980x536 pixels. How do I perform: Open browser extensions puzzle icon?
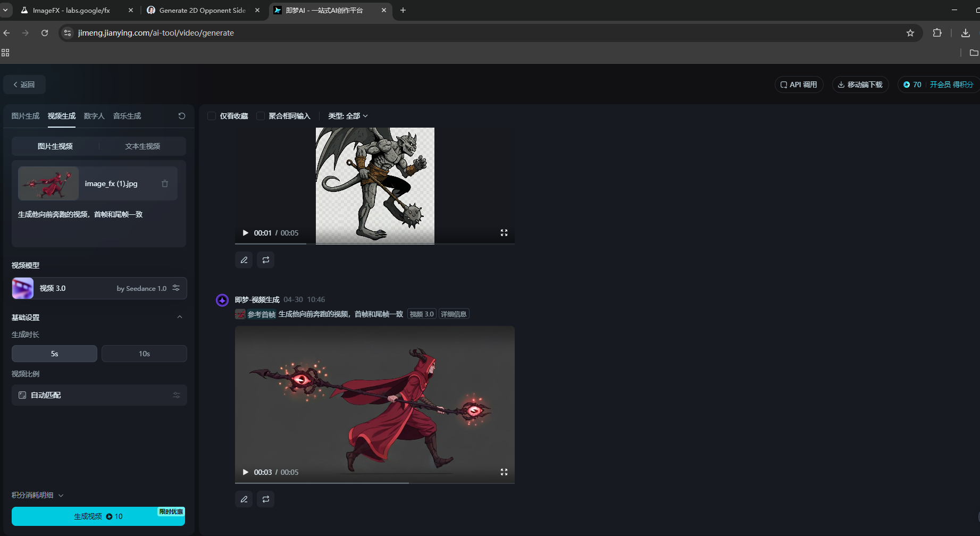coord(937,33)
